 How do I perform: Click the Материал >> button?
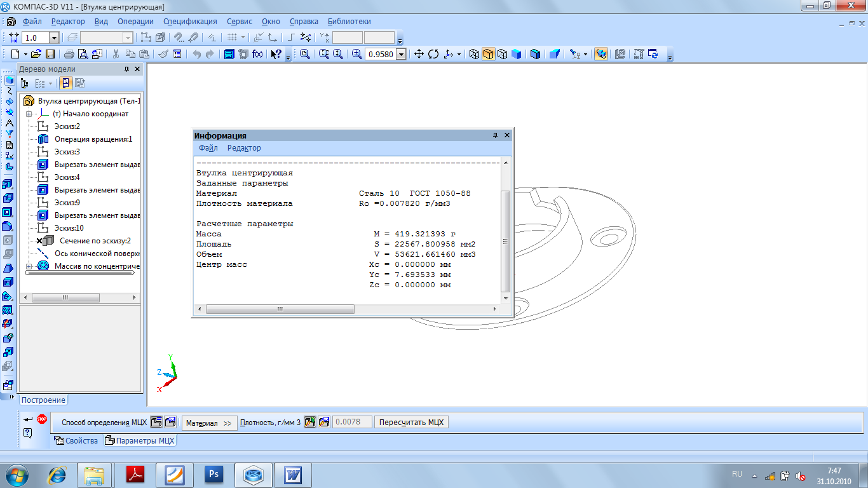click(x=210, y=423)
